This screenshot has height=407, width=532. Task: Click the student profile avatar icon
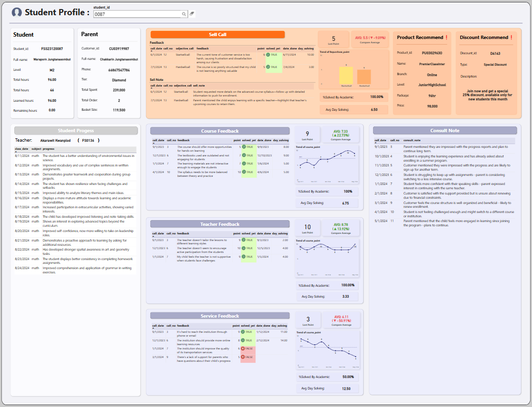click(17, 12)
